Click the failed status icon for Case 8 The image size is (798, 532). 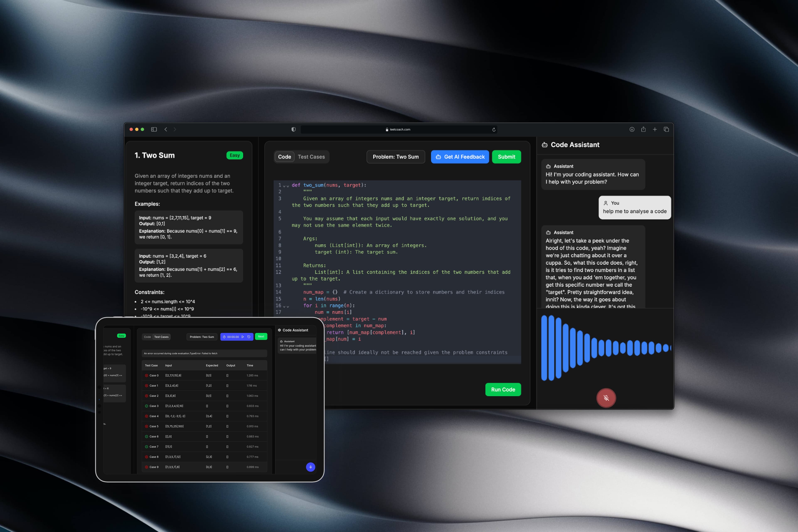147,457
